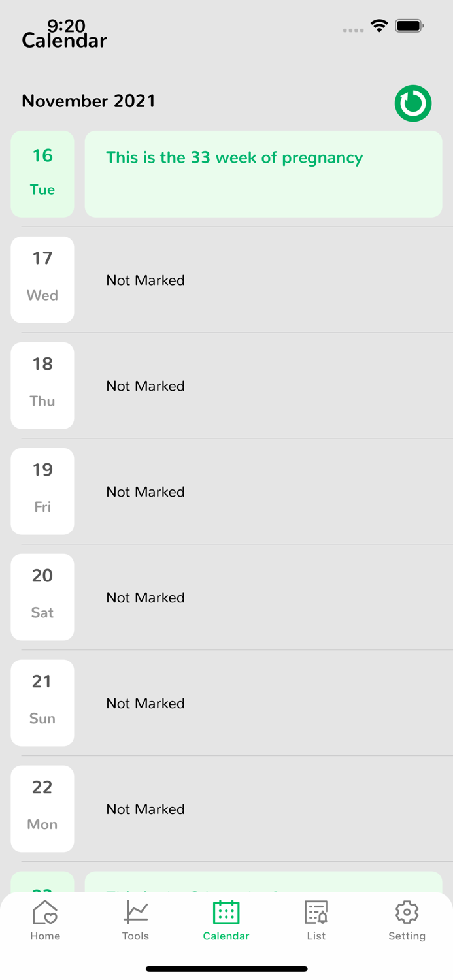Tap the Wi-Fi status icon
Viewport: 453px width, 980px height.
(379, 26)
